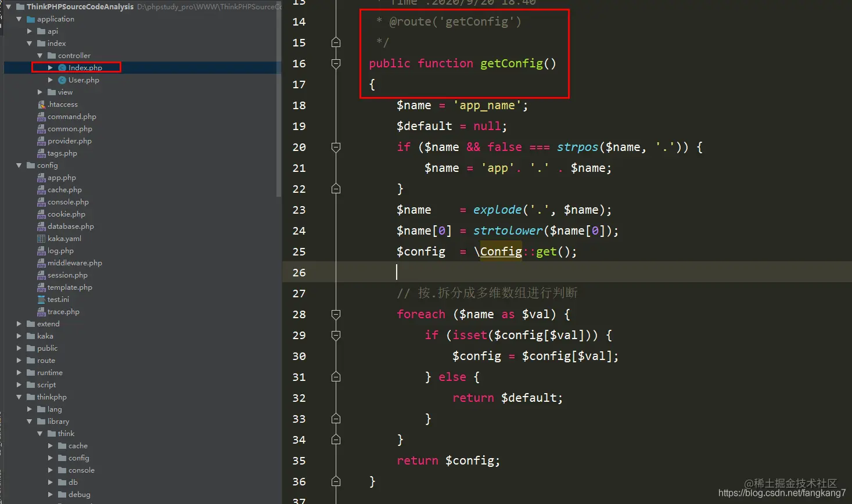Image resolution: width=852 pixels, height=504 pixels.
Task: Expand the runtime folder arrow
Action: coord(19,373)
